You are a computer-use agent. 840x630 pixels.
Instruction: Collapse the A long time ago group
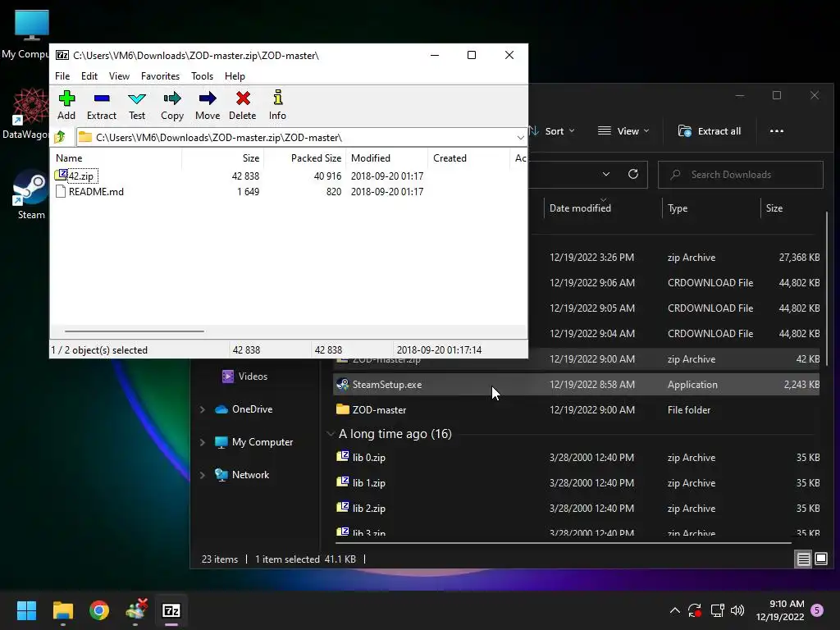tap(331, 433)
